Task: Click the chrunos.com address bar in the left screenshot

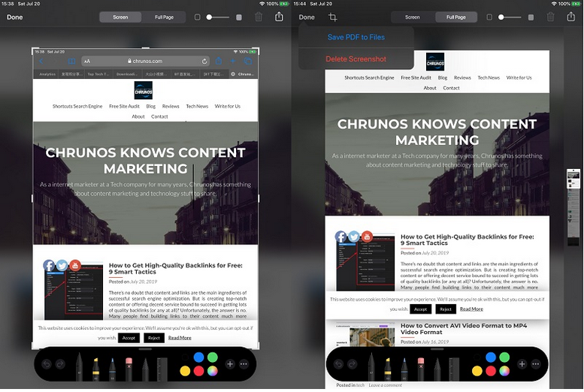Action: tap(145, 61)
